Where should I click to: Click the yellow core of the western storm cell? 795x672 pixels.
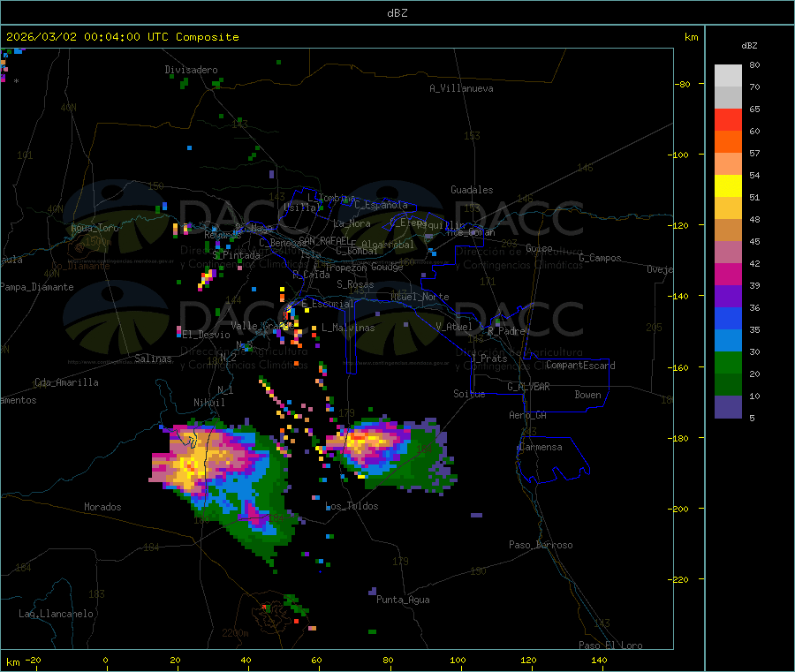[x=192, y=465]
